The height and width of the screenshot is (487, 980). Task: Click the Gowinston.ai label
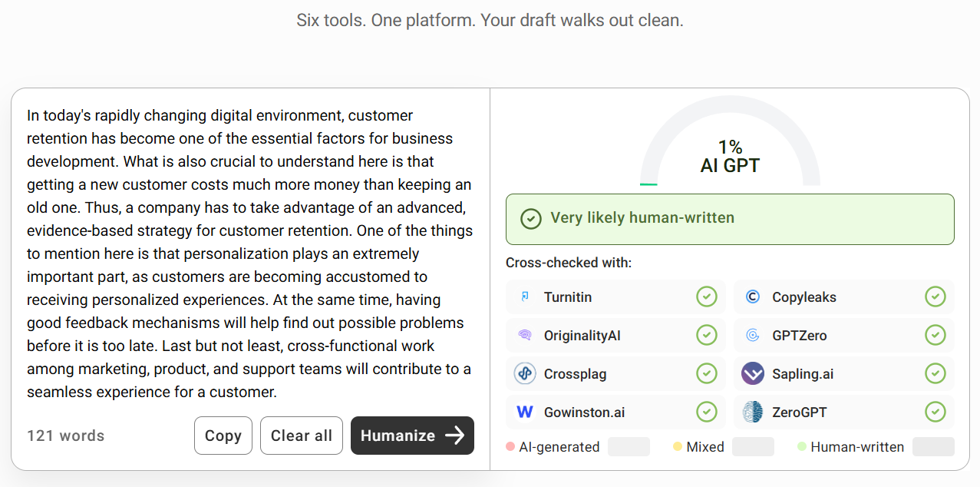coord(585,412)
